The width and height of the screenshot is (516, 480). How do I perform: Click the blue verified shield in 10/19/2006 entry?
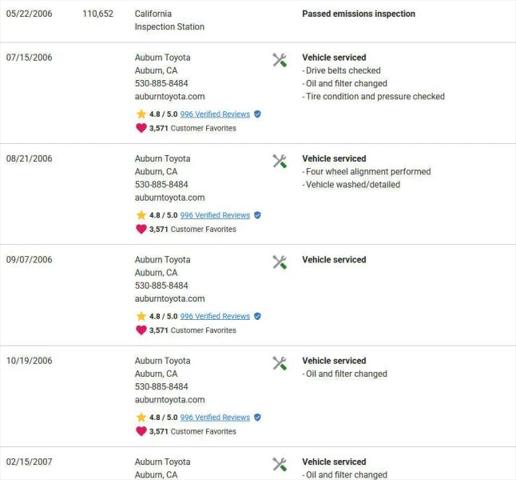257,417
